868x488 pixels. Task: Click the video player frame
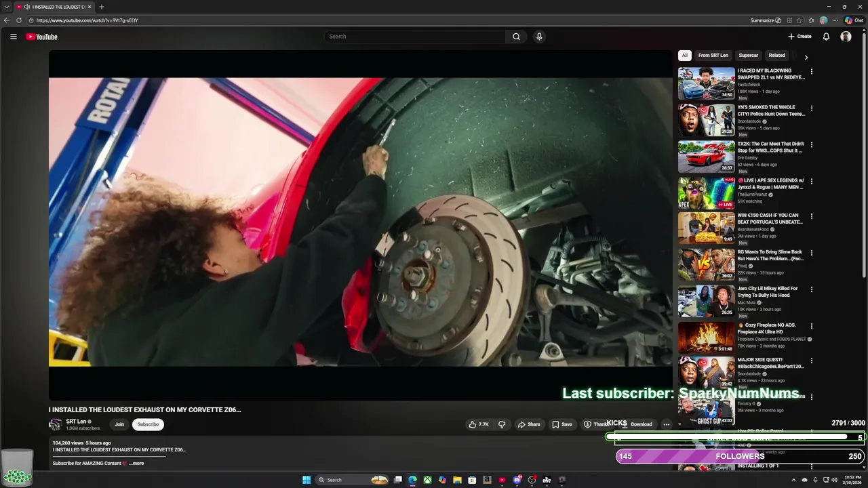[x=360, y=225]
